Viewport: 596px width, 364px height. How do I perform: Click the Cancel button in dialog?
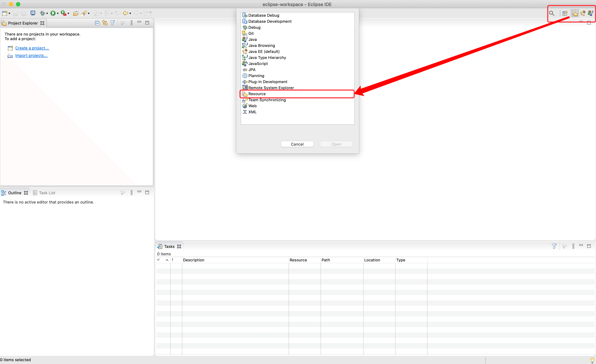point(297,144)
